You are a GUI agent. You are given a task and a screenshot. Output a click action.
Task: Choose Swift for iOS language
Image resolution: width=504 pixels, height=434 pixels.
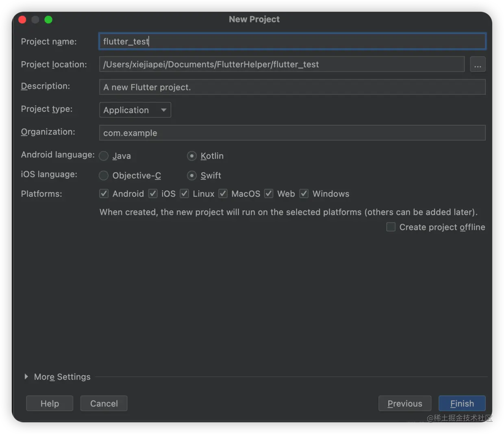[192, 176]
